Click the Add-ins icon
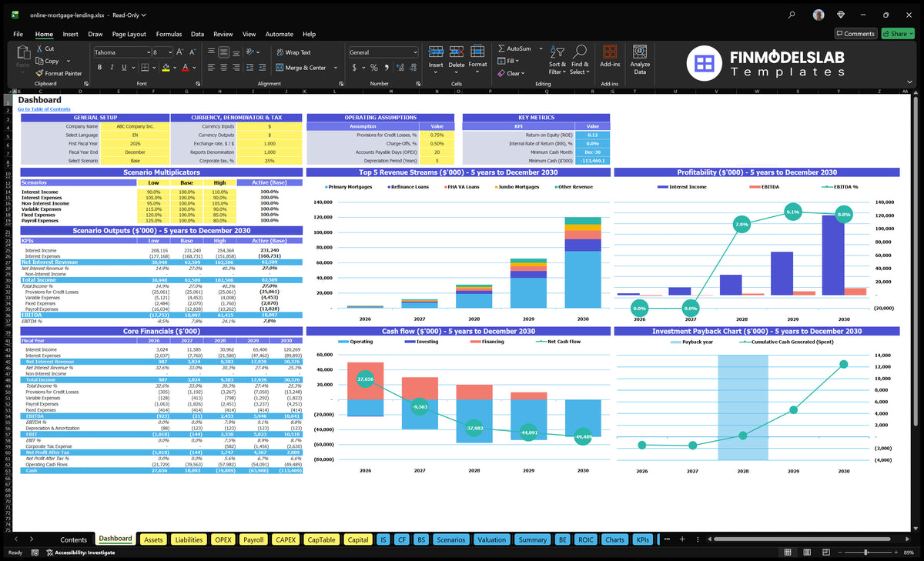Image resolution: width=924 pixels, height=561 pixels. tap(610, 52)
